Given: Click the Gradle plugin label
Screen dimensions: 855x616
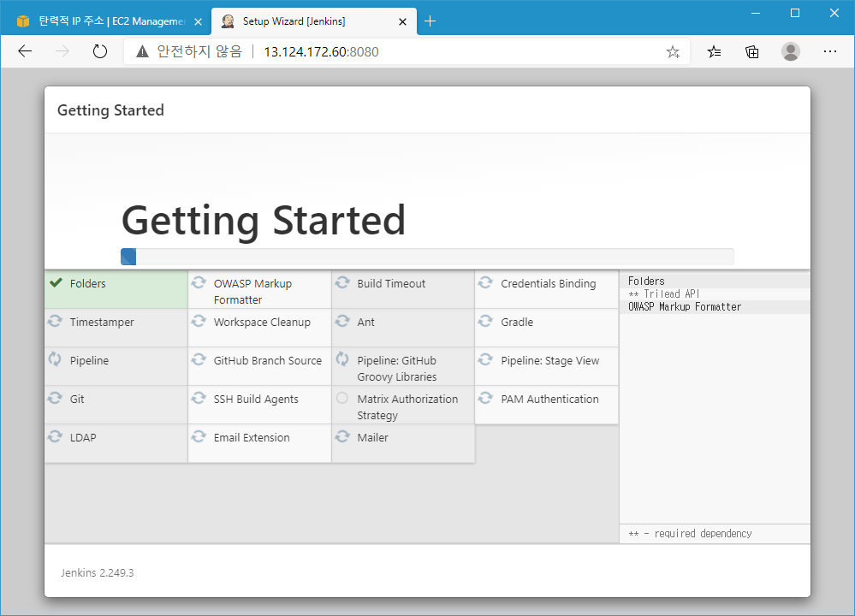Looking at the screenshot, I should tap(517, 323).
